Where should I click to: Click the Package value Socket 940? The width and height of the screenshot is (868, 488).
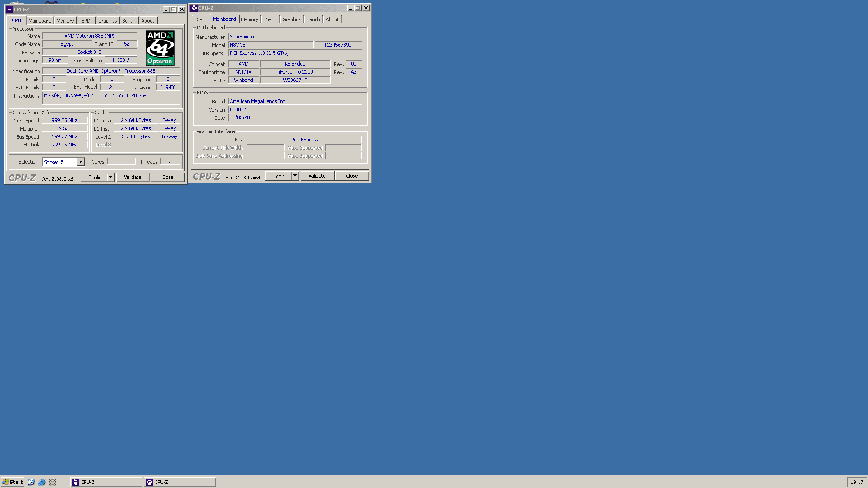[90, 52]
